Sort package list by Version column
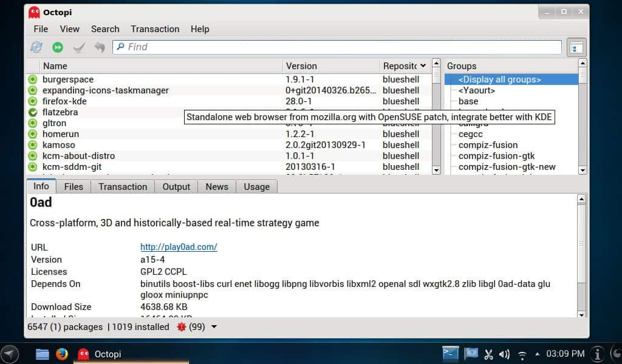622x364 pixels. pyautogui.click(x=331, y=66)
